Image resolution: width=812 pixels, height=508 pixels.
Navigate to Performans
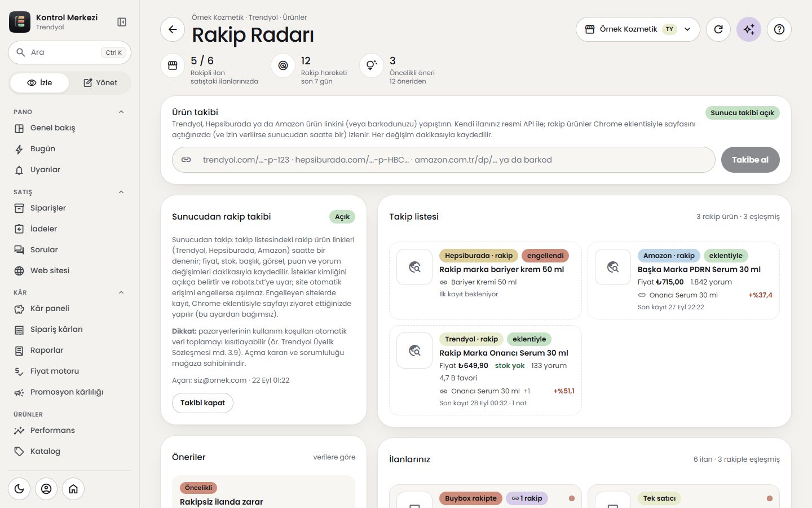pos(69,431)
